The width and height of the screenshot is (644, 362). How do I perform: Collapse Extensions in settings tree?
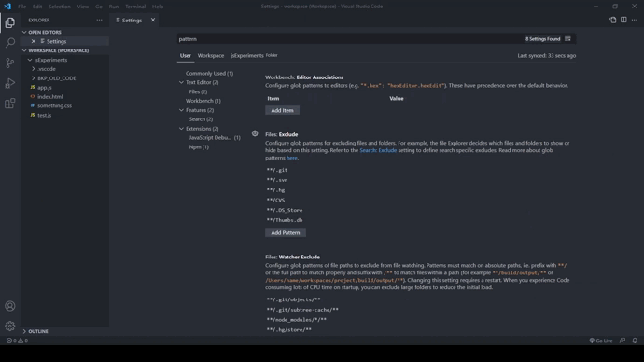coord(181,129)
